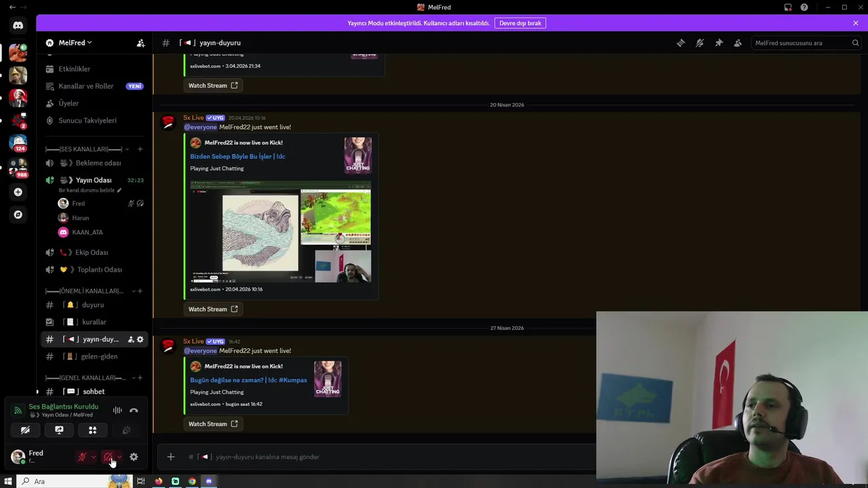Disconnect from voice channel phone icon
Viewport: 868px width, 488px height.
click(134, 410)
